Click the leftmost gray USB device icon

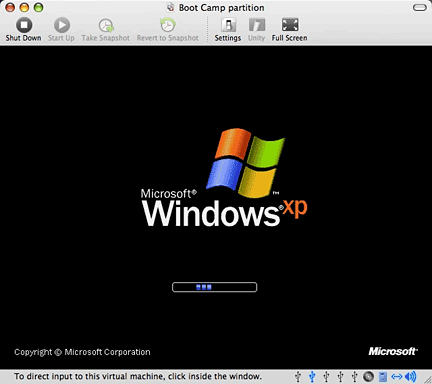point(298,377)
